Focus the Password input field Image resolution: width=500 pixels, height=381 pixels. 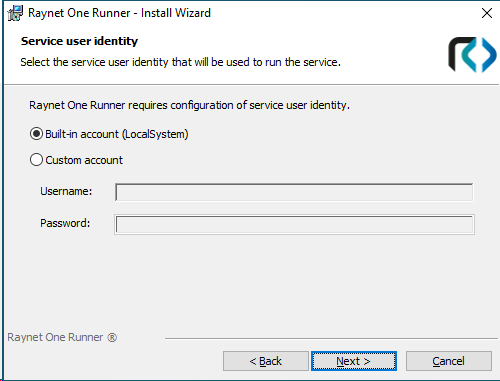point(294,224)
